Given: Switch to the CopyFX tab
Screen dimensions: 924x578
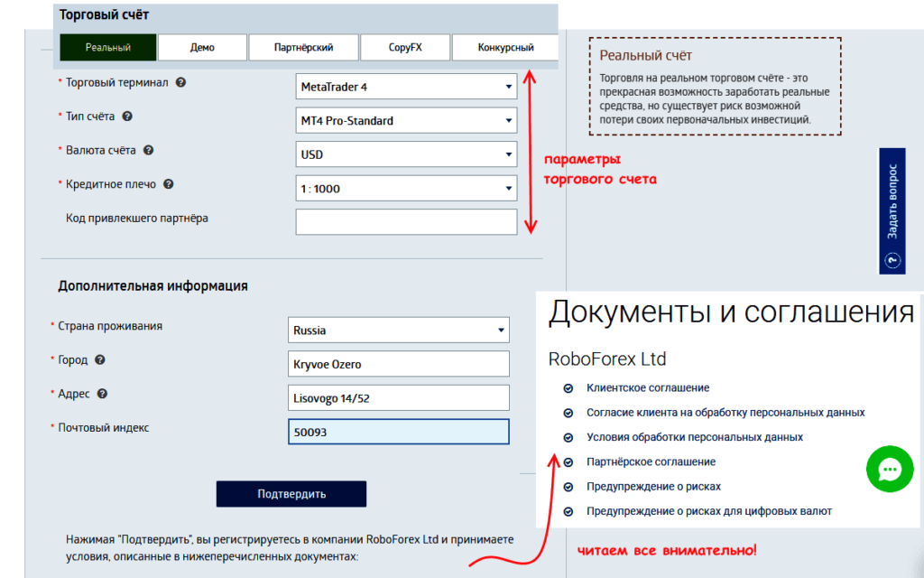Looking at the screenshot, I should pos(405,48).
